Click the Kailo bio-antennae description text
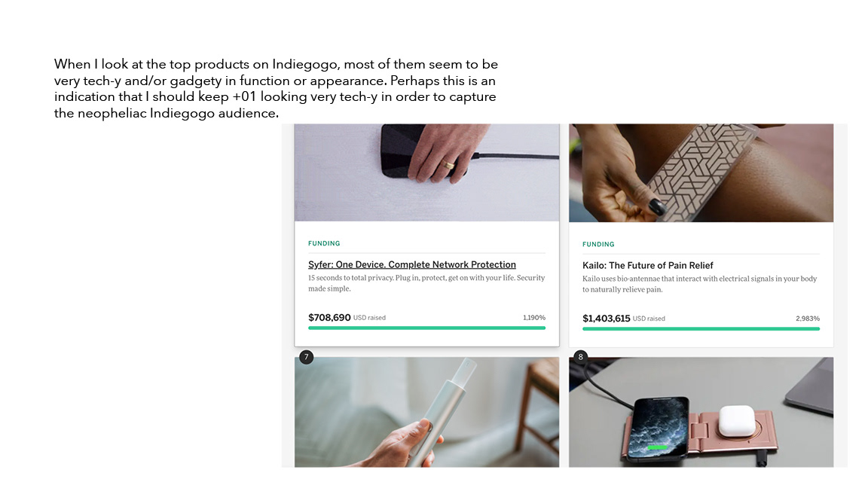Viewport: 868px width, 488px height. (700, 285)
